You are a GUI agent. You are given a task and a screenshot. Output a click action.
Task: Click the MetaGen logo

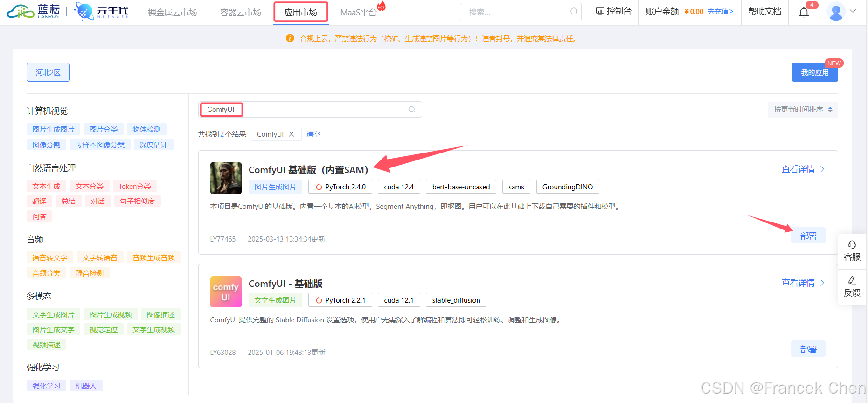[x=102, y=11]
